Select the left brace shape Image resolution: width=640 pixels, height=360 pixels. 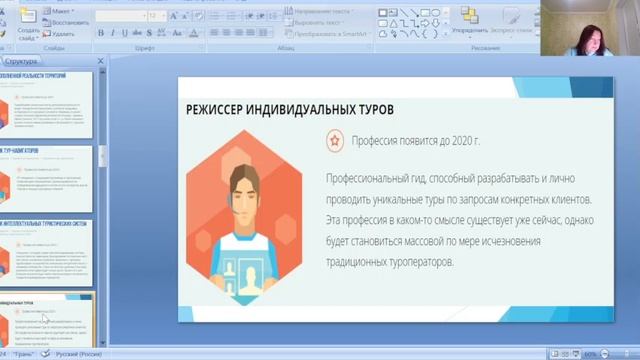(x=425, y=34)
